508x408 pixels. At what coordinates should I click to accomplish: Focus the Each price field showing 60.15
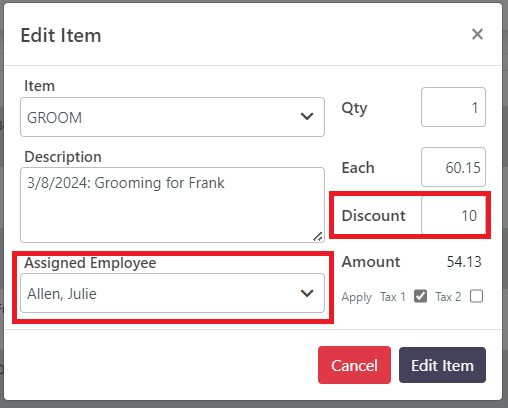point(453,167)
